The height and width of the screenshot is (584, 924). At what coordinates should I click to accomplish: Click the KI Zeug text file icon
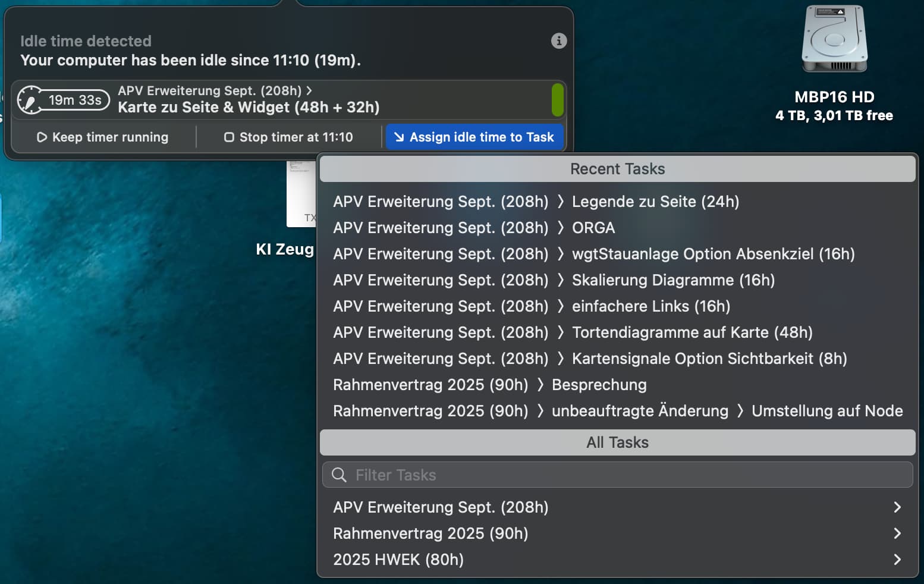[x=301, y=194]
